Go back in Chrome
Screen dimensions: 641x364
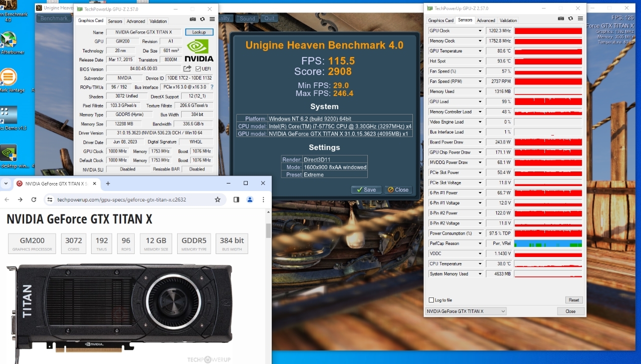click(7, 199)
